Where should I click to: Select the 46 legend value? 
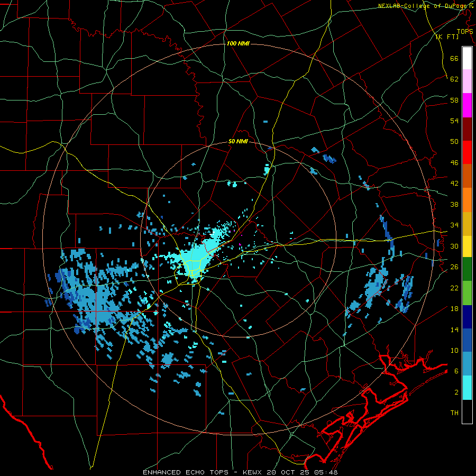(454, 163)
